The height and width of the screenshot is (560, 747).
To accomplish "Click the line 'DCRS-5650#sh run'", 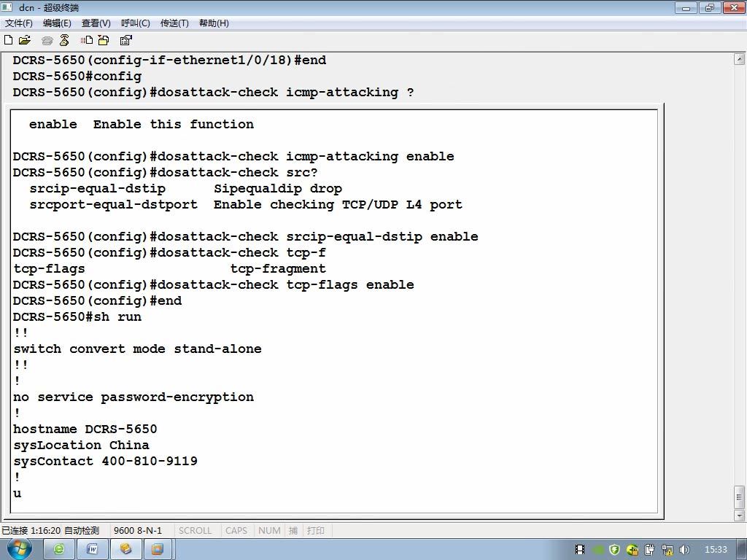I will coord(77,317).
